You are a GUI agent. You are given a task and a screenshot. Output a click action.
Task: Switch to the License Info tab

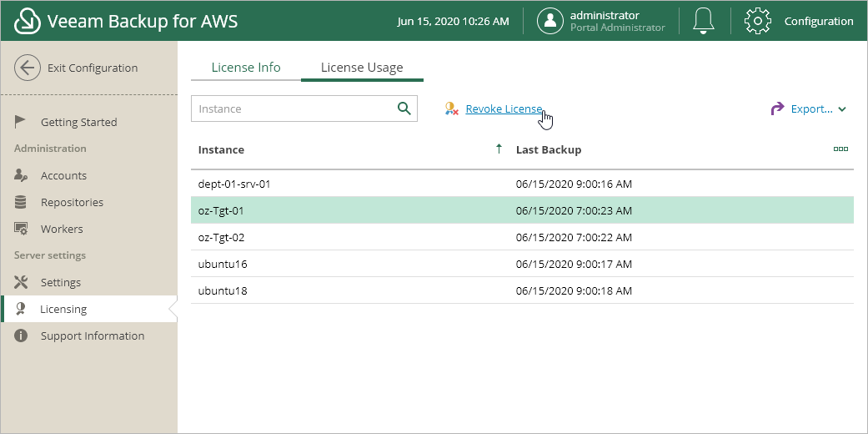coord(246,68)
